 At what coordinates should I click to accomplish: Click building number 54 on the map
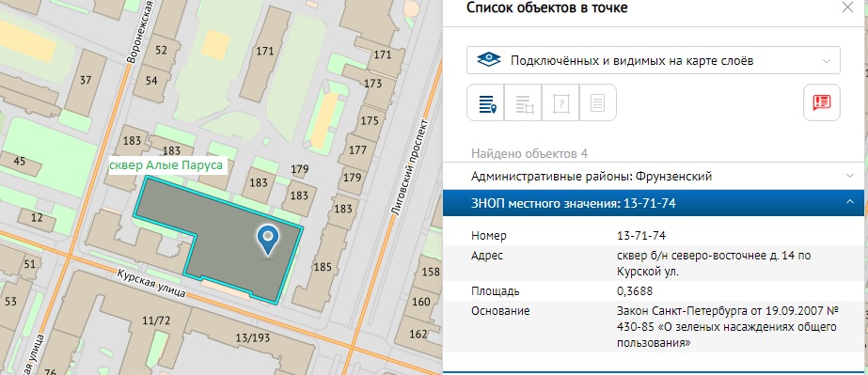point(151,81)
